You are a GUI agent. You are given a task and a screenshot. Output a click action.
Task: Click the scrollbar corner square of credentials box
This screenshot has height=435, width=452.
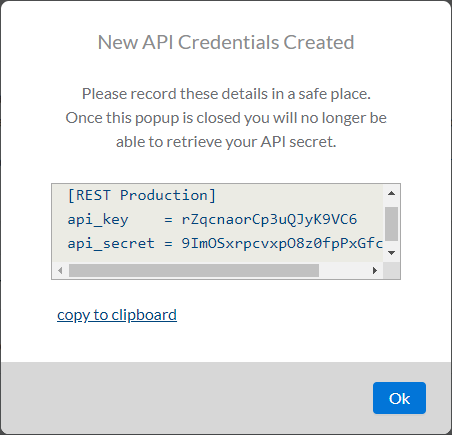pyautogui.click(x=392, y=270)
